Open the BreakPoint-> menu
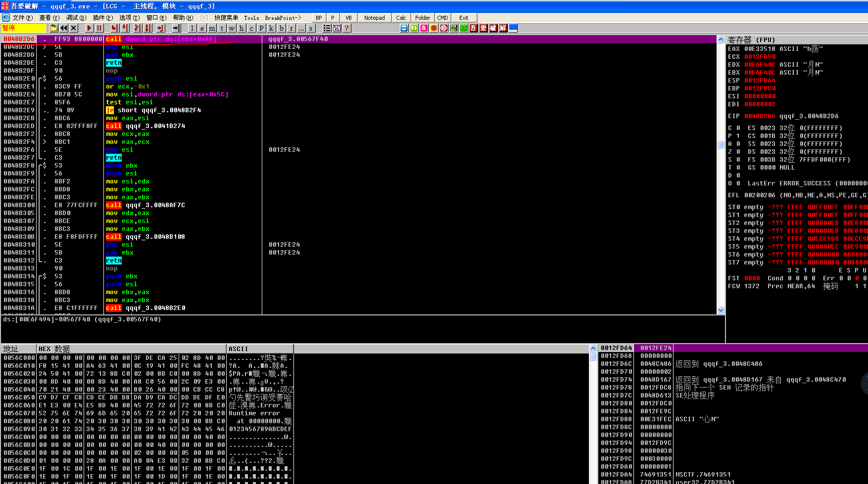The image size is (868, 484). pos(283,18)
